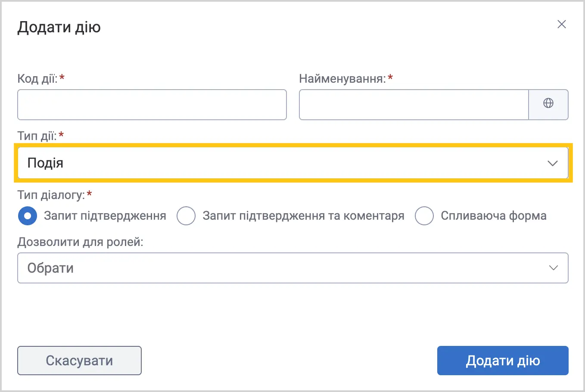The height and width of the screenshot is (392, 585).
Task: Click the chevron arrow in the Обрати field
Action: point(554,268)
